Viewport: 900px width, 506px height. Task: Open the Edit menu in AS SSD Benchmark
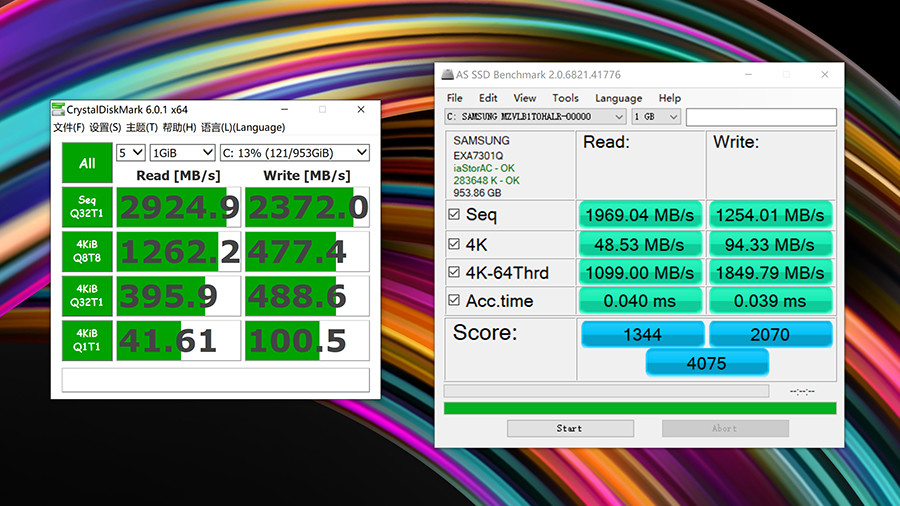pos(488,98)
